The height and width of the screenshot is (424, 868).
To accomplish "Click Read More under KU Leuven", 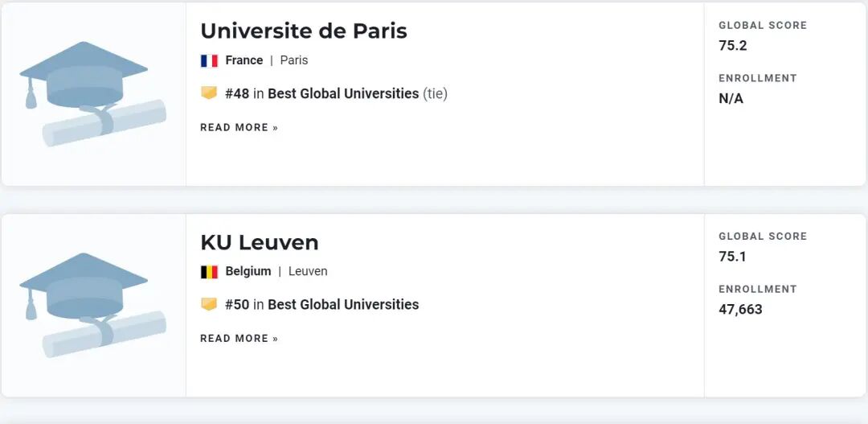I will [x=239, y=339].
